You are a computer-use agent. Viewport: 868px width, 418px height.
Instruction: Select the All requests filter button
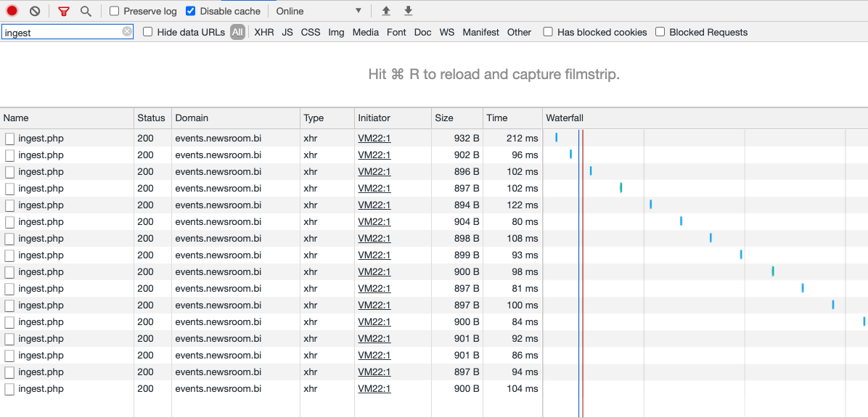tap(238, 32)
